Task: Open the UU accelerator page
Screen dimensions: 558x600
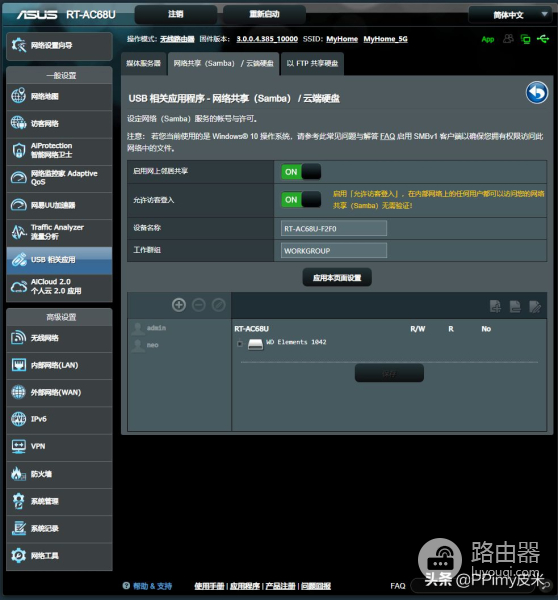Action: point(59,205)
